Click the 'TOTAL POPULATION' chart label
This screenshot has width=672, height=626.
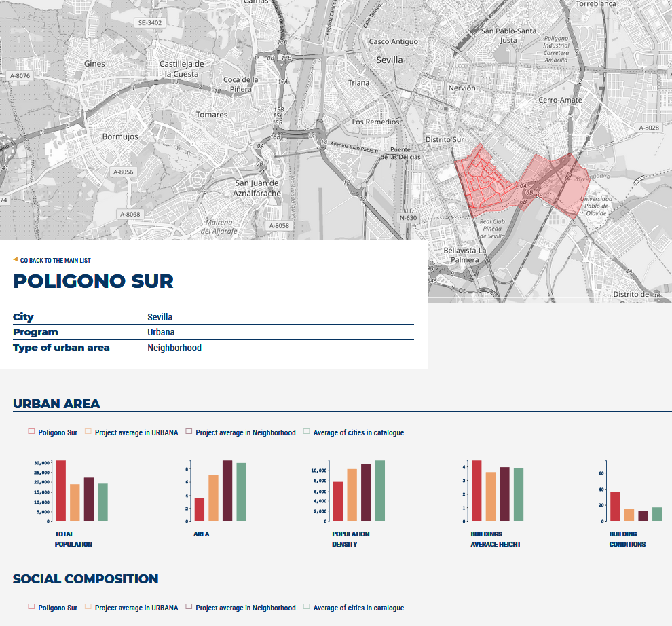73,539
